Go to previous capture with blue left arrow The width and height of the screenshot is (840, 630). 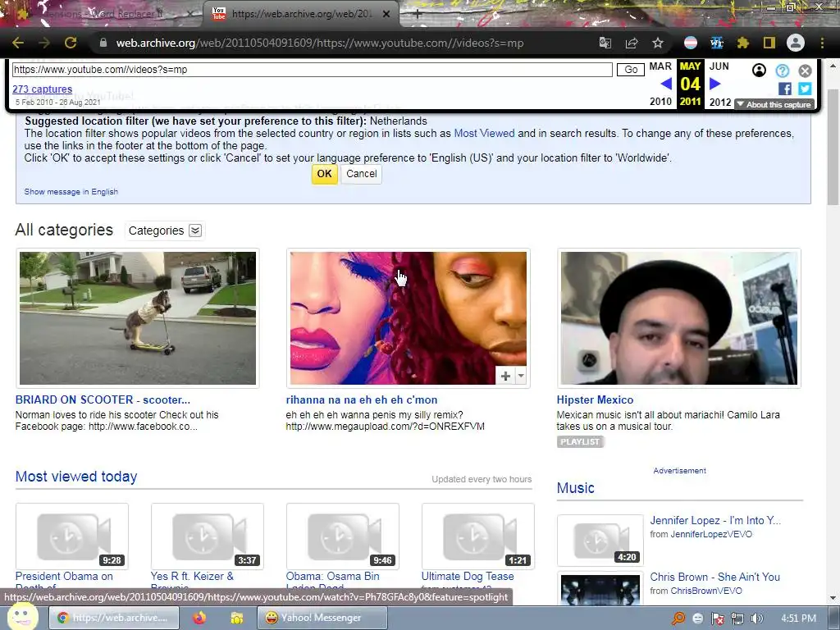point(666,84)
